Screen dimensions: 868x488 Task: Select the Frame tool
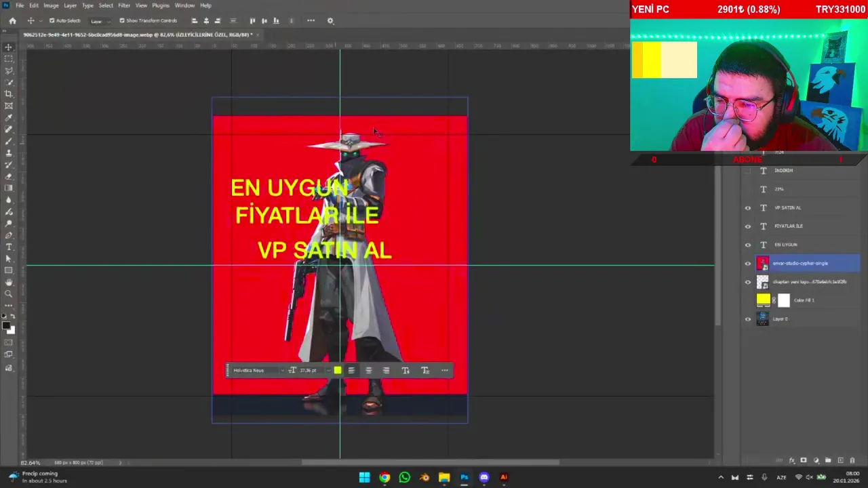point(9,106)
